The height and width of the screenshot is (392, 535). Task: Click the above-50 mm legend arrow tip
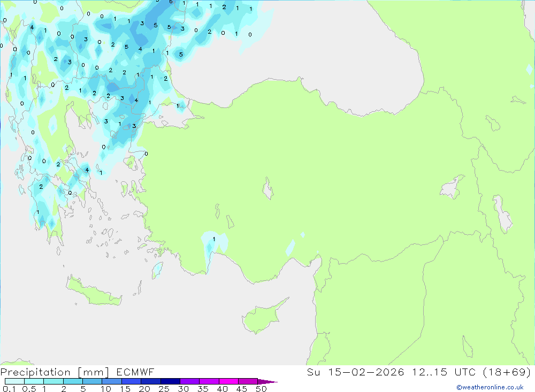(267, 382)
